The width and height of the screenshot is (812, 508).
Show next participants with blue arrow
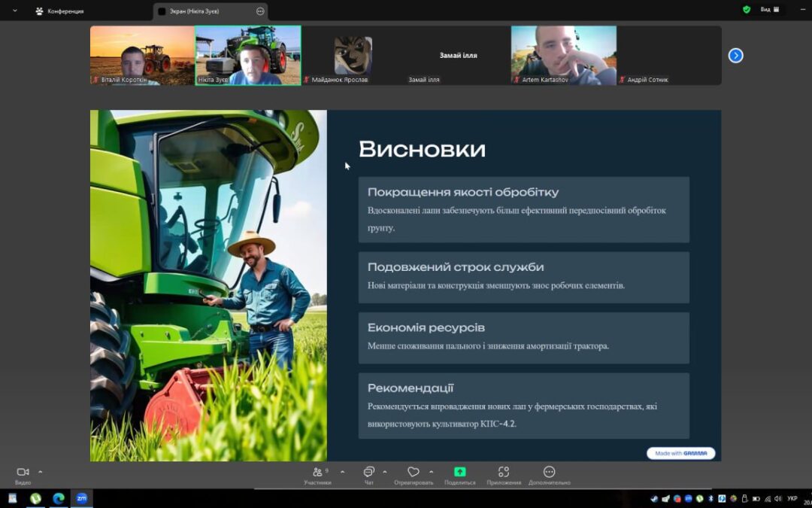(735, 56)
